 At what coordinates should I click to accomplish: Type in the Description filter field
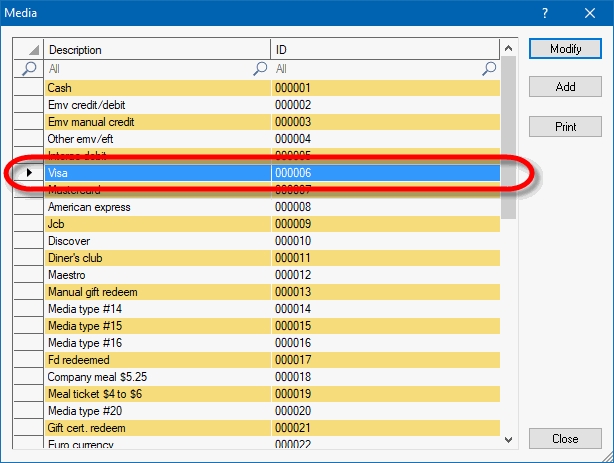tap(148, 69)
